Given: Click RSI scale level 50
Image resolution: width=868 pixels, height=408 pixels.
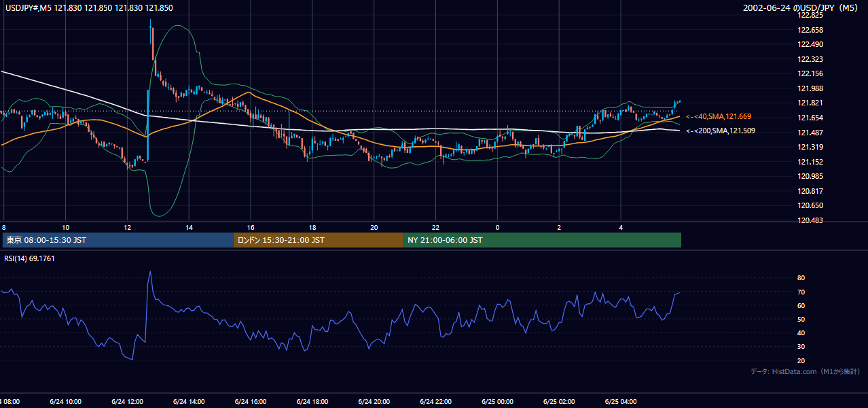Looking at the screenshot, I should (x=801, y=319).
